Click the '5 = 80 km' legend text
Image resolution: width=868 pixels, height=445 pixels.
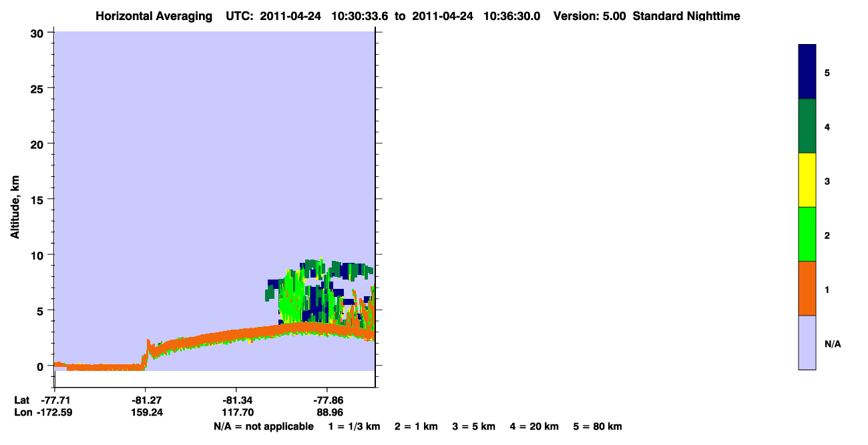[x=598, y=426]
